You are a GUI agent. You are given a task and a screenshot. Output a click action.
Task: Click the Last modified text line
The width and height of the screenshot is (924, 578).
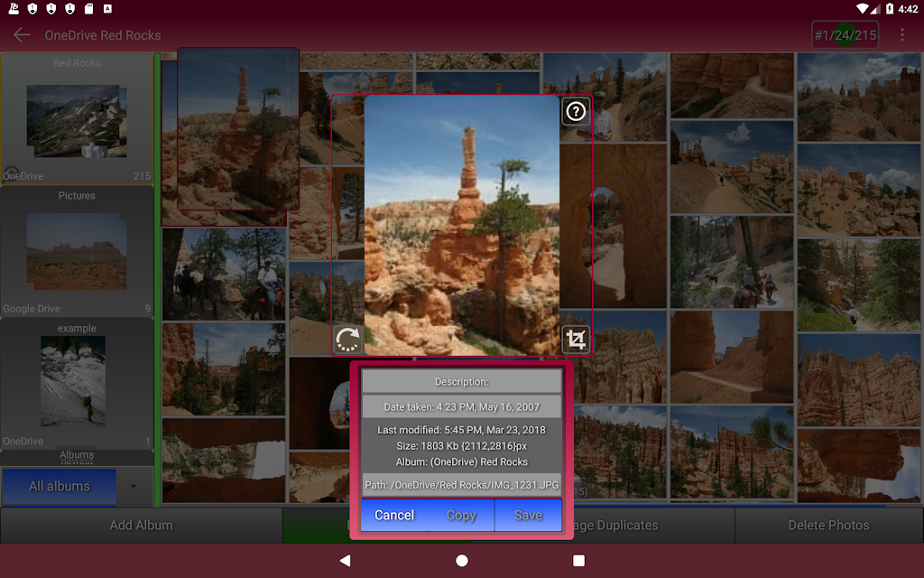(x=461, y=430)
